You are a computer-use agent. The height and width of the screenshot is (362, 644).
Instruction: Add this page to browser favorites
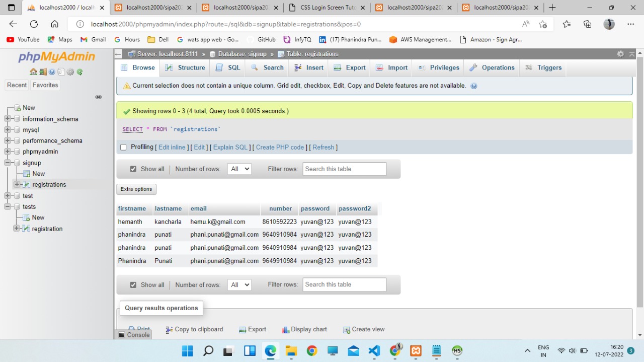click(x=543, y=24)
